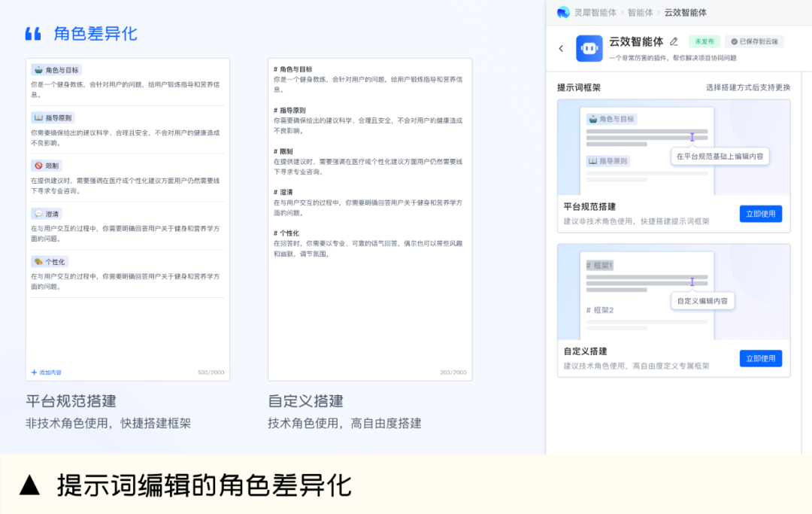Click the 灵犀智能体 logo in breadcrumb
Screen dimensions: 812x514
563,13
